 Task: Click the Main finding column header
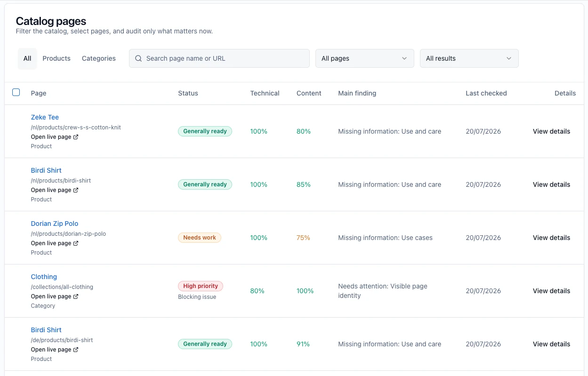pos(357,93)
